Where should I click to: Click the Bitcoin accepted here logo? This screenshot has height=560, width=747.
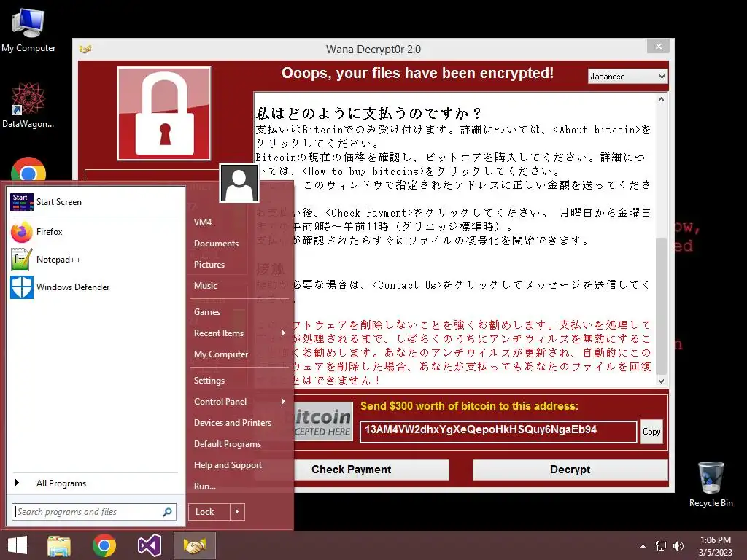(323, 422)
